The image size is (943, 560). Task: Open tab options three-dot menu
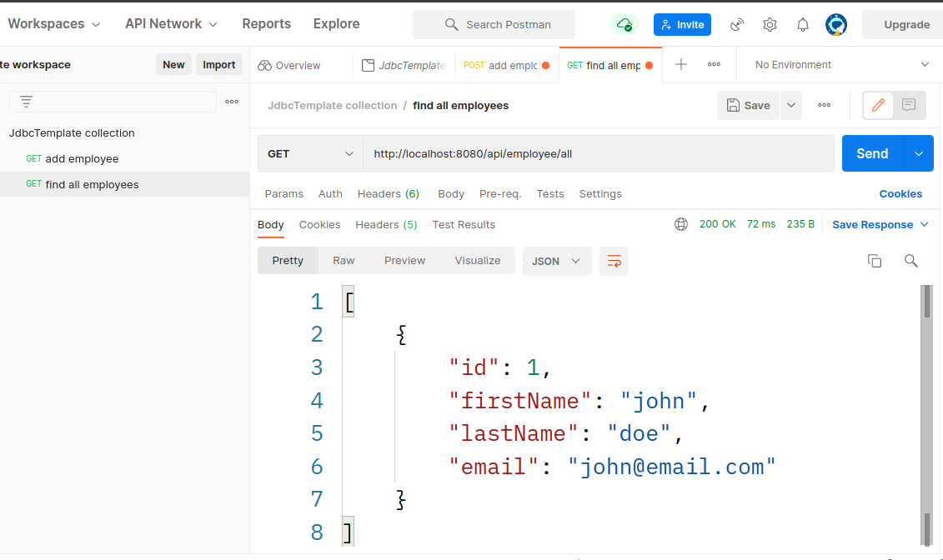[x=714, y=64]
